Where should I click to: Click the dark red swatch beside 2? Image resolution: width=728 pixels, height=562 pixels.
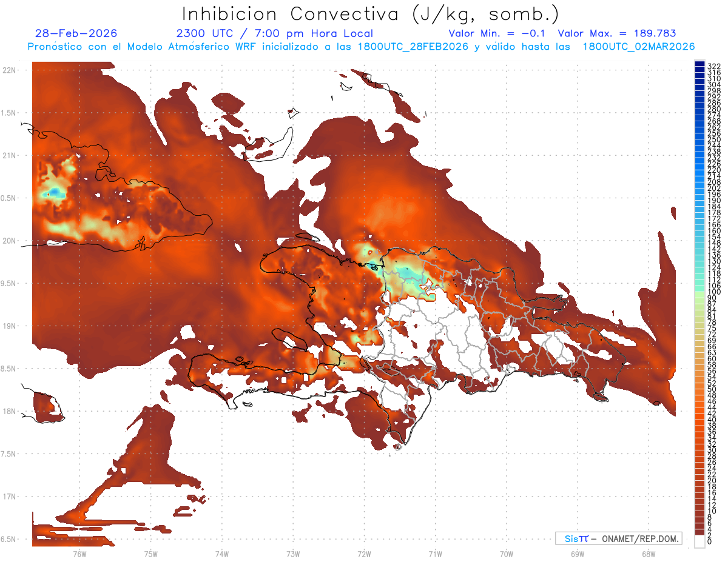pos(699,532)
